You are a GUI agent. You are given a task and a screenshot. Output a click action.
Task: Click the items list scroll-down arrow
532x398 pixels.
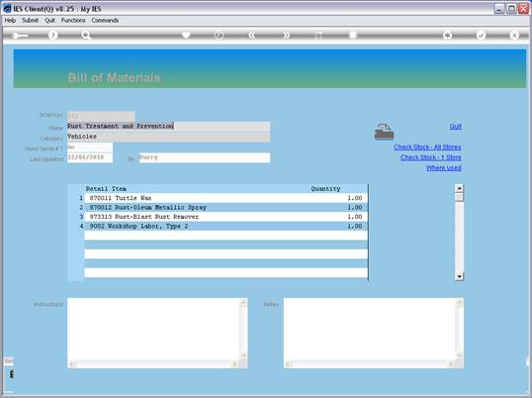pos(459,276)
